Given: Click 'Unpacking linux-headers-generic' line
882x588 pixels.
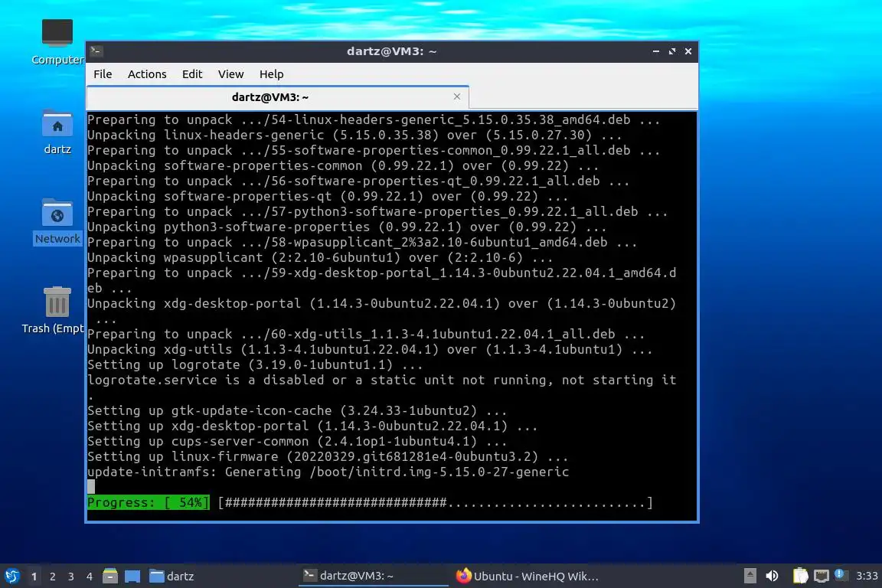Looking at the screenshot, I should [354, 135].
